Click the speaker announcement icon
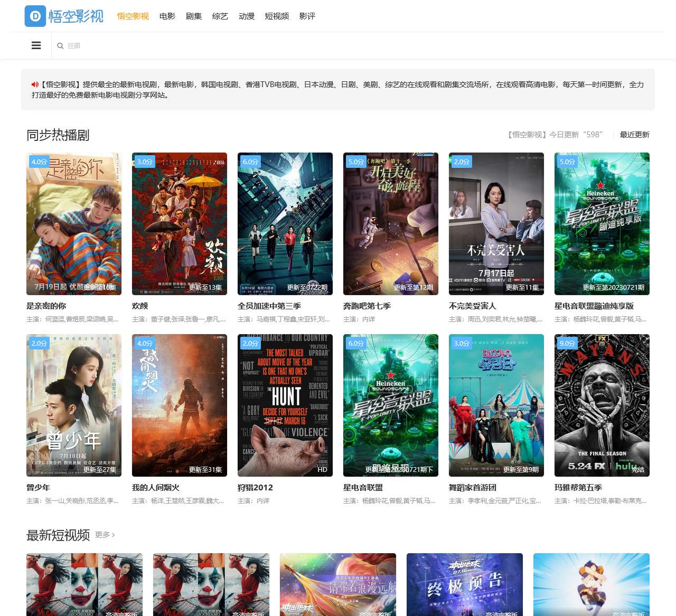 point(35,84)
